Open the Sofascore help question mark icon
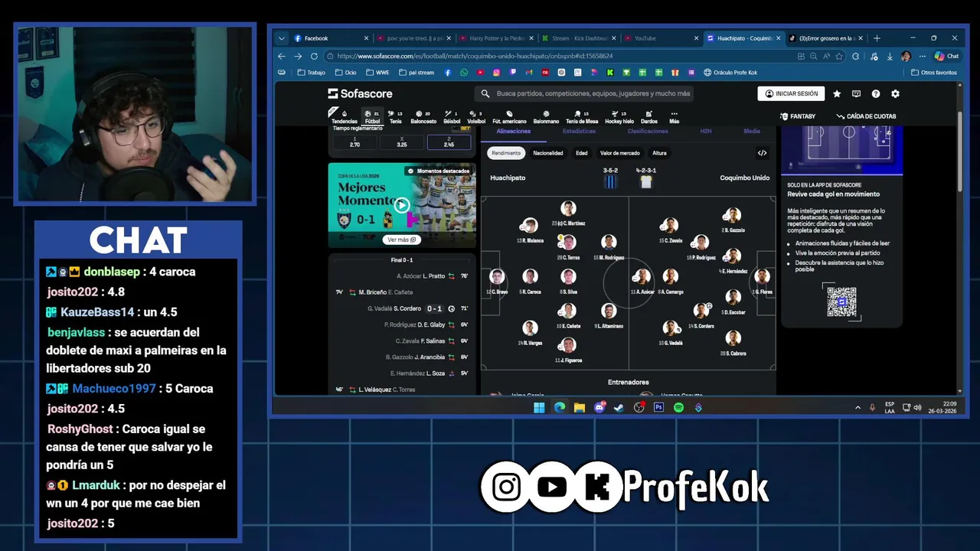Screen dimensions: 980x551 point(876,93)
